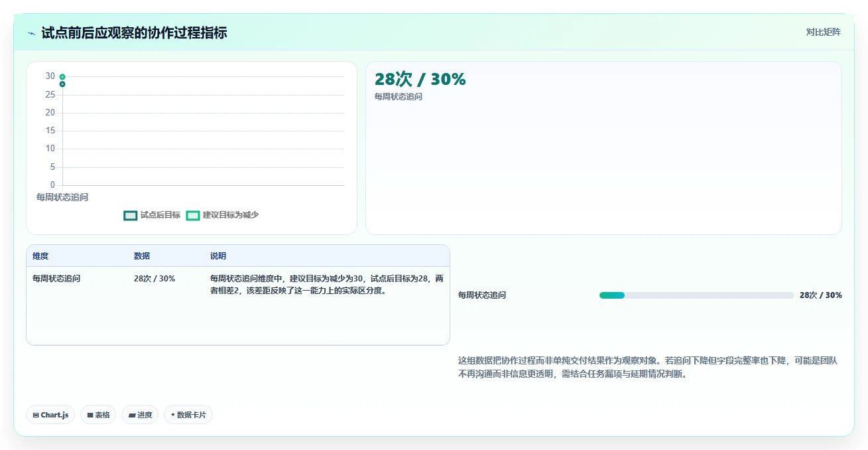Click the large 28次 / 30% card value
This screenshot has height=450, width=868.
pos(420,80)
